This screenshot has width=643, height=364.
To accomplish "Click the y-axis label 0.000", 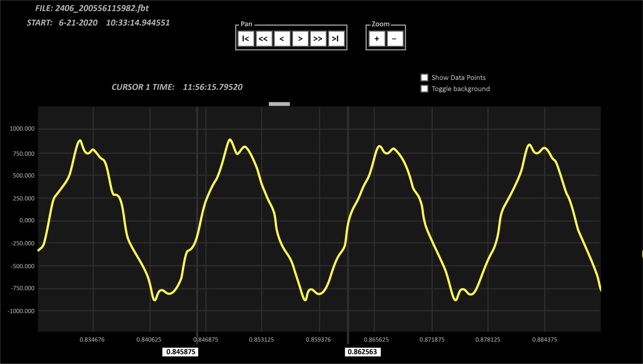I will coord(27,221).
